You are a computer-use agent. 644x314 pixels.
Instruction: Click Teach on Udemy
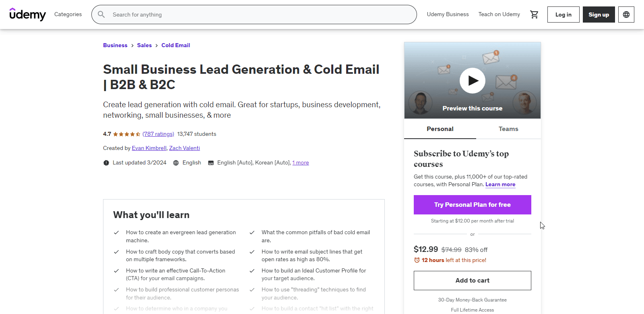(499, 14)
